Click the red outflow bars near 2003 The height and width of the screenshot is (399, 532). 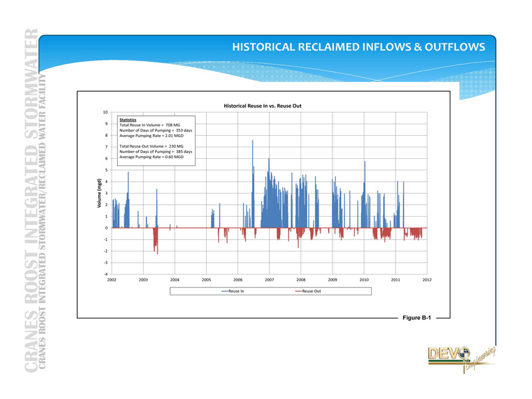click(156, 239)
